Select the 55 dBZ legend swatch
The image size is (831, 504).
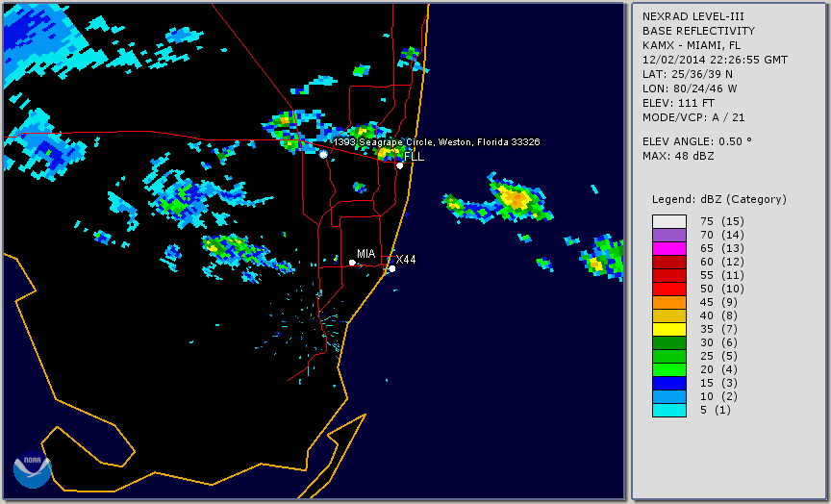(669, 276)
